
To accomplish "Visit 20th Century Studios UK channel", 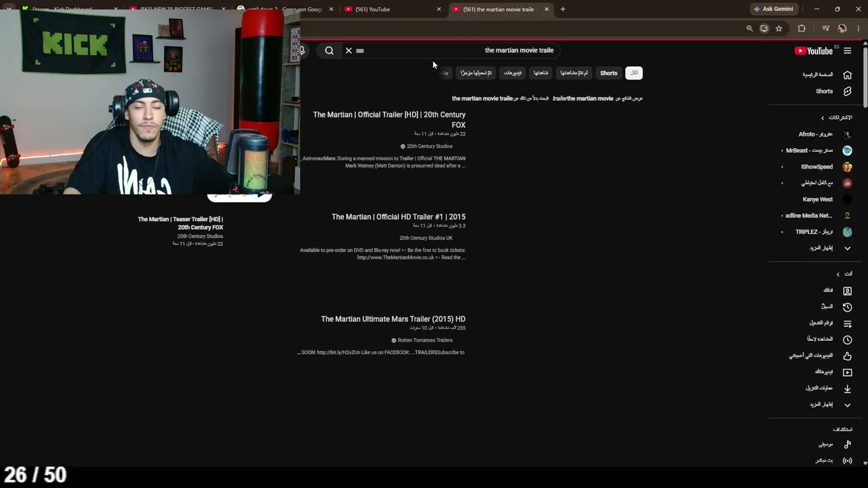I will 426,238.
